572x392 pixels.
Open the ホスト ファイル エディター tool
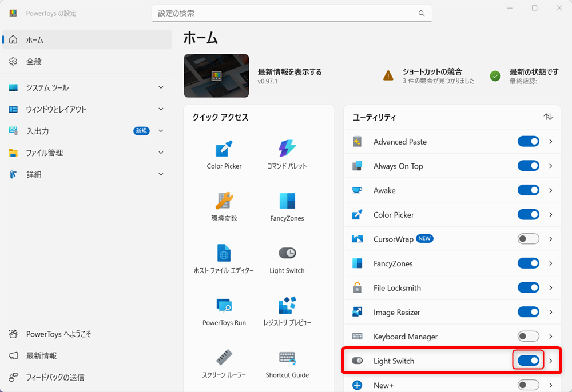(x=223, y=258)
